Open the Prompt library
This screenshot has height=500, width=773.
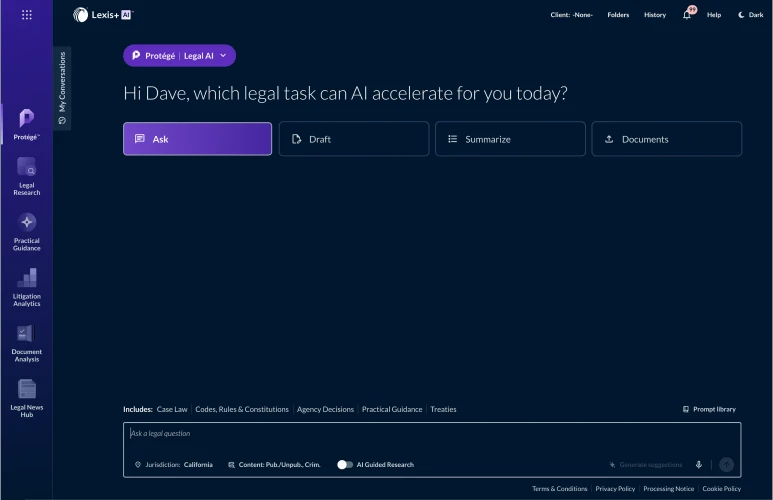point(708,409)
